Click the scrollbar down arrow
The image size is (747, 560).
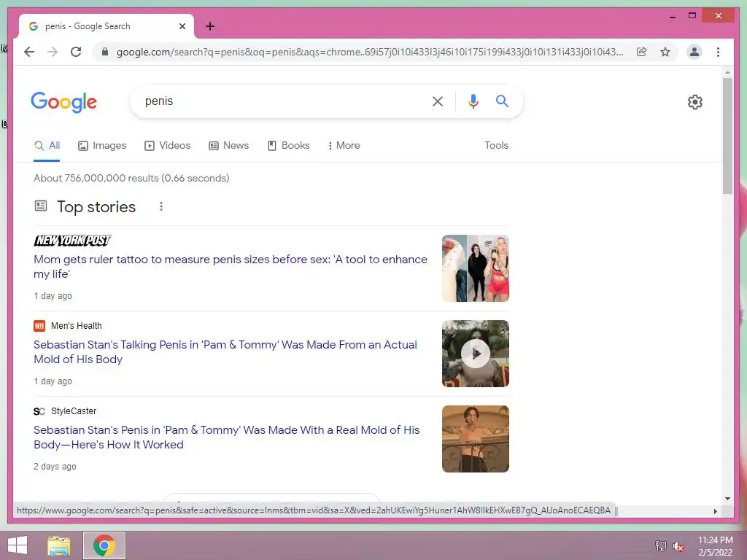(727, 499)
